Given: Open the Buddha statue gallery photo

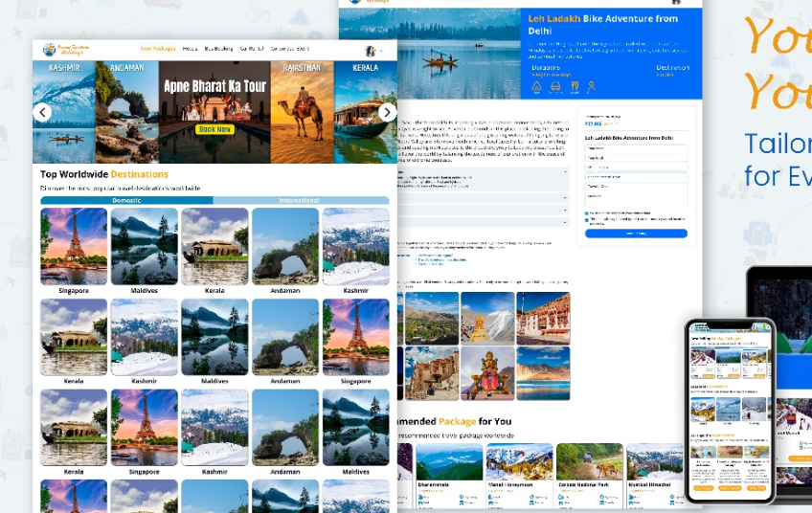Looking at the screenshot, I should [x=487, y=373].
